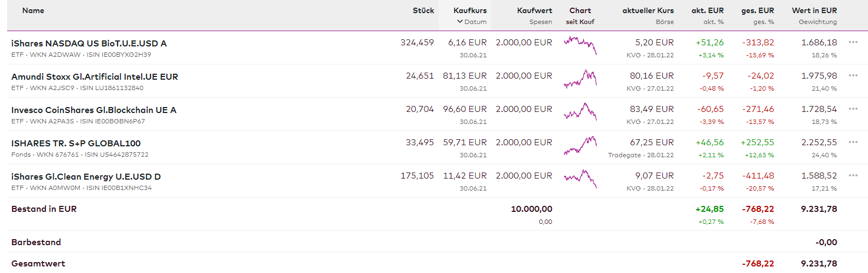Sort by the aktueller Kurs column header
The image size is (868, 273).
click(x=648, y=10)
